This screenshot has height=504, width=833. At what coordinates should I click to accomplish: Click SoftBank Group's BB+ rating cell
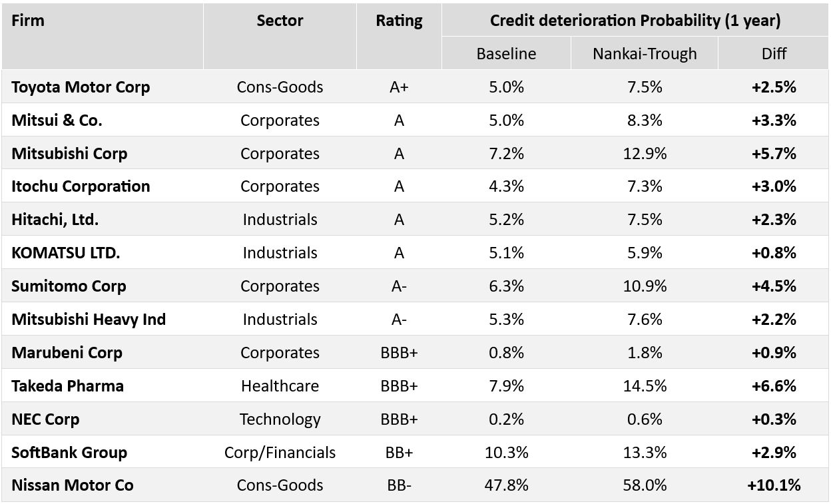(399, 453)
